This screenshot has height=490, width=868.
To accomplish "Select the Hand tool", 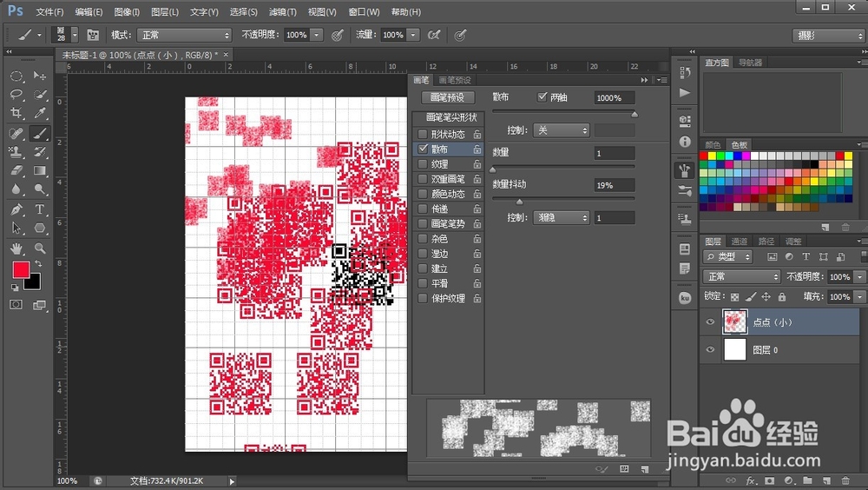I will [x=16, y=248].
